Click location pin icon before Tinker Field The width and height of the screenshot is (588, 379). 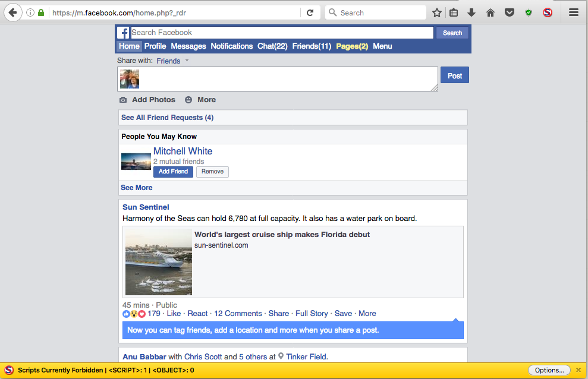(281, 356)
